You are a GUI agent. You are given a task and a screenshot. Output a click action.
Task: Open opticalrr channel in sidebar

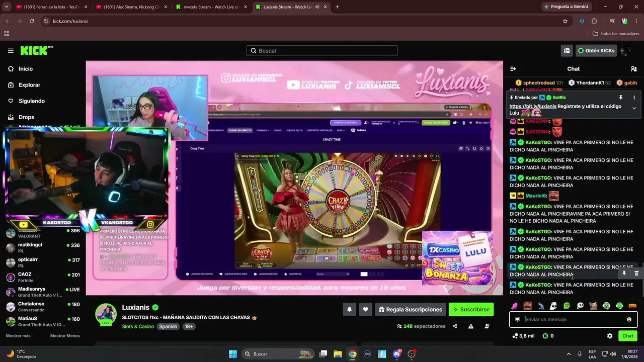point(43,262)
